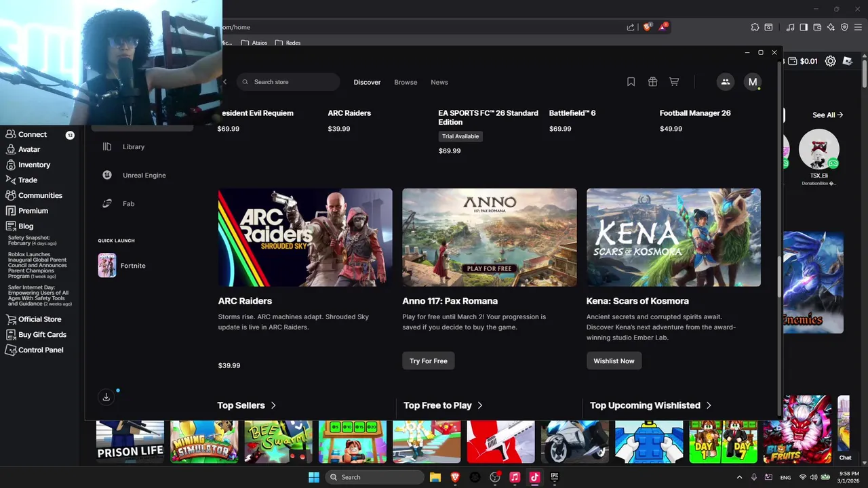Open the Epic store shopping cart

(x=674, y=82)
